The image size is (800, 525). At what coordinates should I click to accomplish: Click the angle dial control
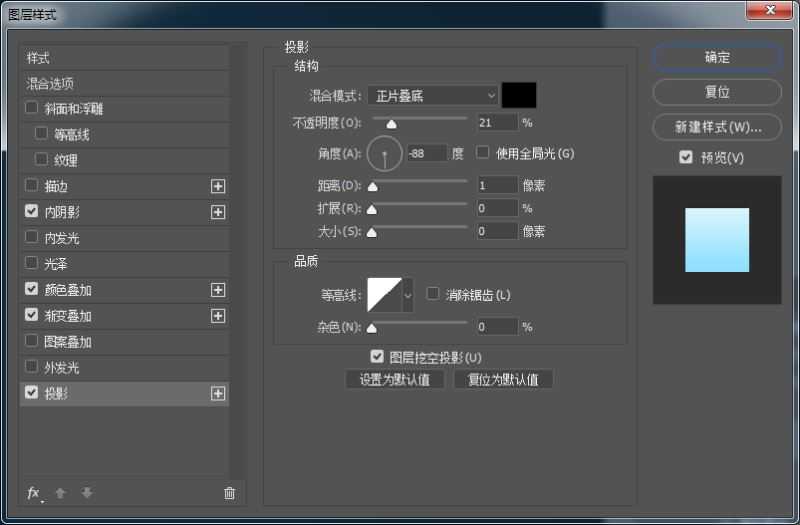click(x=384, y=154)
